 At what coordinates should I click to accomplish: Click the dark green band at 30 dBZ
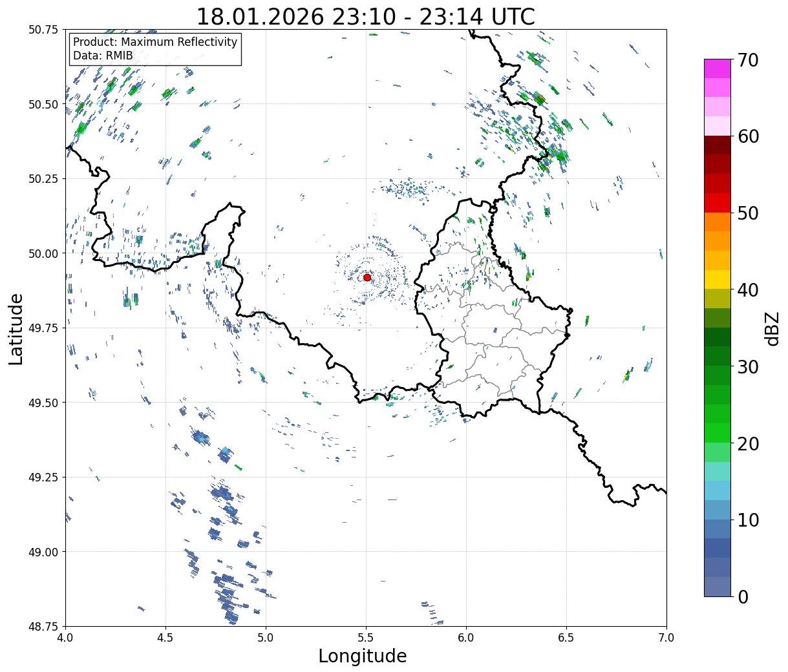click(x=717, y=356)
